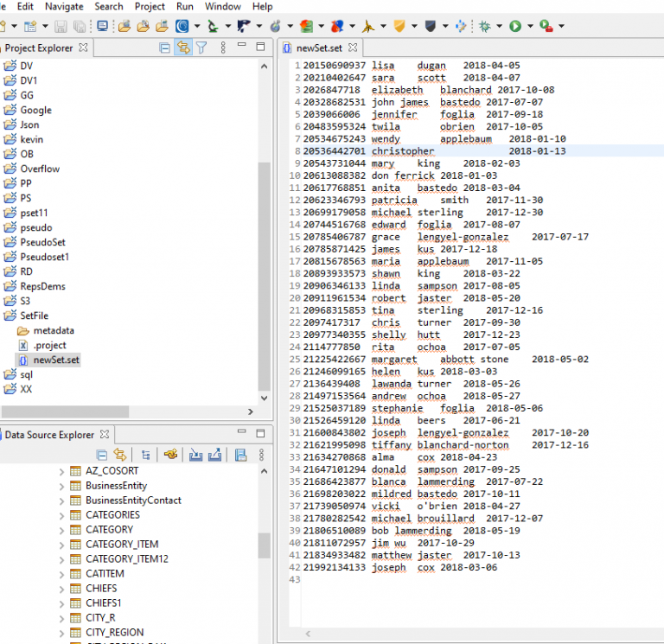This screenshot has width=664, height=644.
Task: Open dropdown arrow beside the orca icon
Action: tap(259, 26)
